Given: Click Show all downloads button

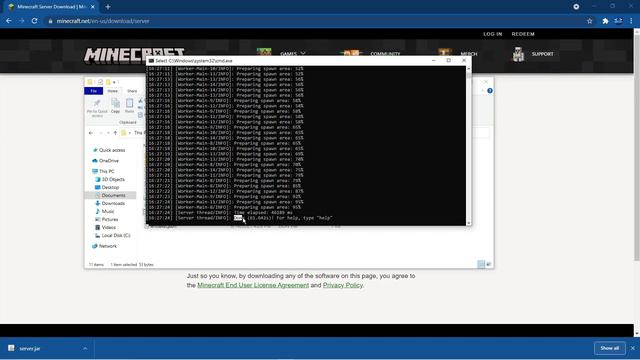Looking at the screenshot, I should point(609,348).
